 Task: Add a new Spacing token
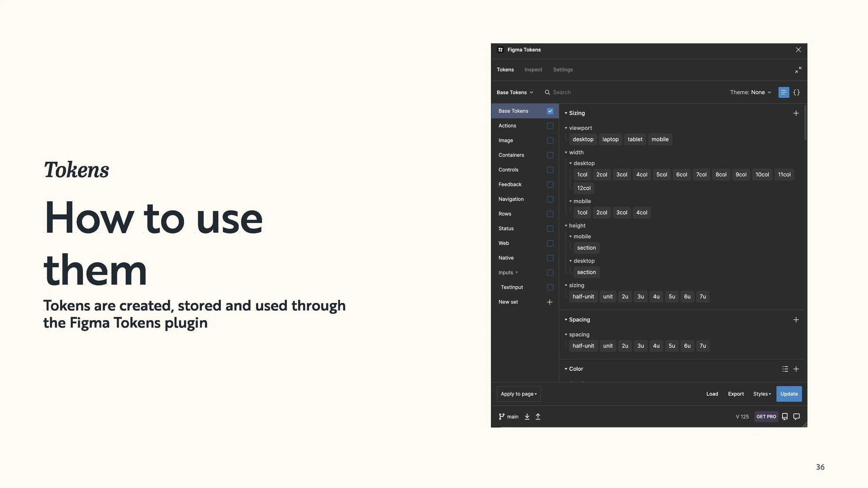(796, 320)
